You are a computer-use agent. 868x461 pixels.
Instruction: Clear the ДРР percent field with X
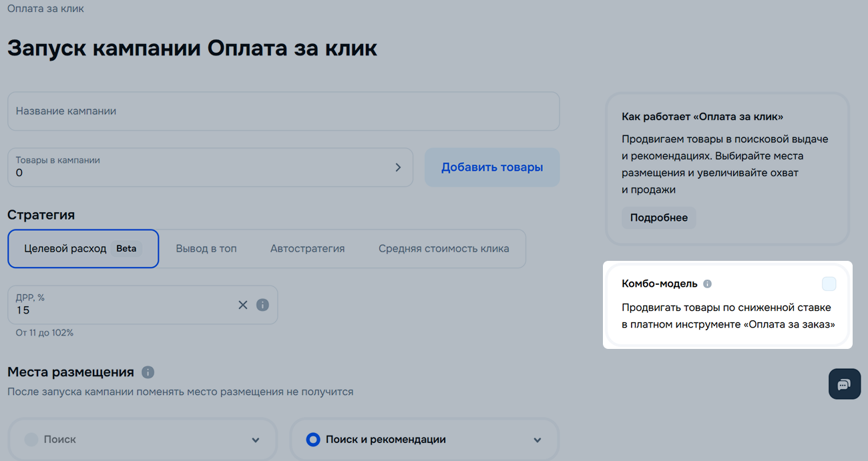tap(242, 305)
